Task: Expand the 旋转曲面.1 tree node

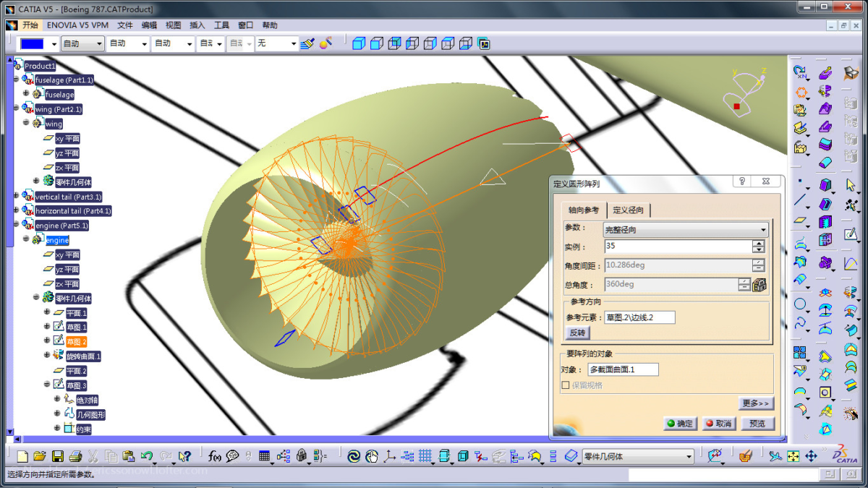Action: [x=46, y=355]
